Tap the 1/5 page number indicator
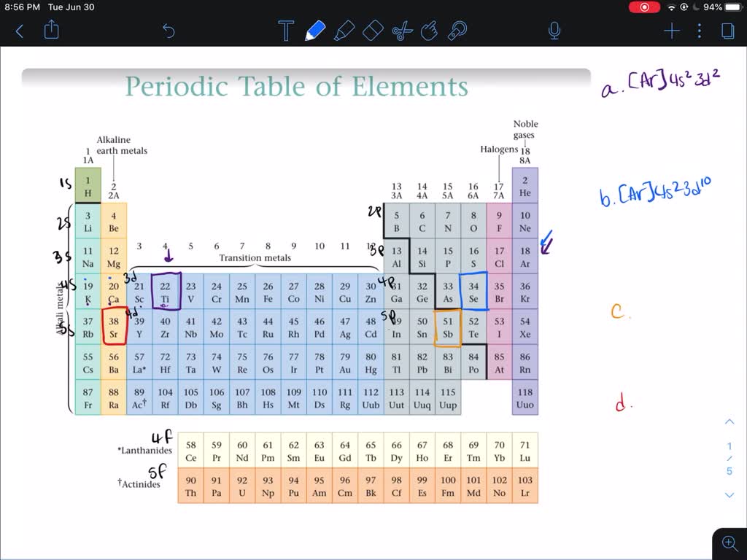This screenshot has width=747, height=560. [729, 459]
